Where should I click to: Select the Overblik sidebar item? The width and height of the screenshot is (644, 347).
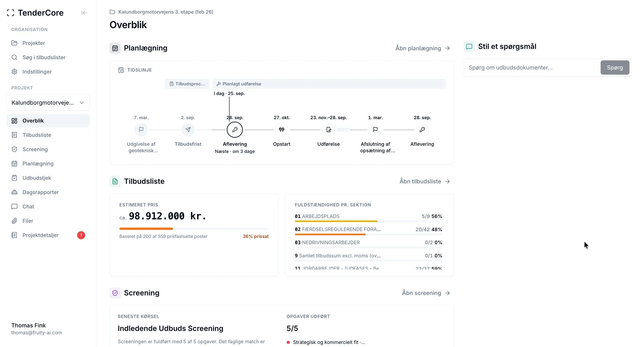pos(48,121)
